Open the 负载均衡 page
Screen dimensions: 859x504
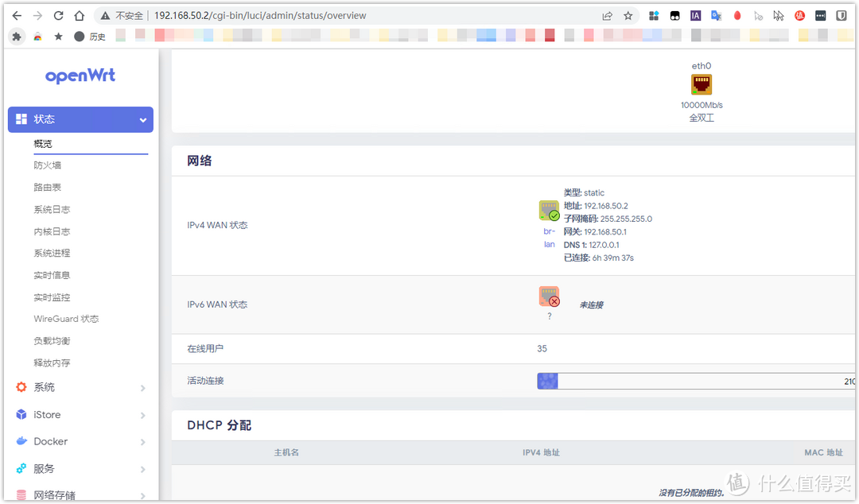tap(52, 341)
